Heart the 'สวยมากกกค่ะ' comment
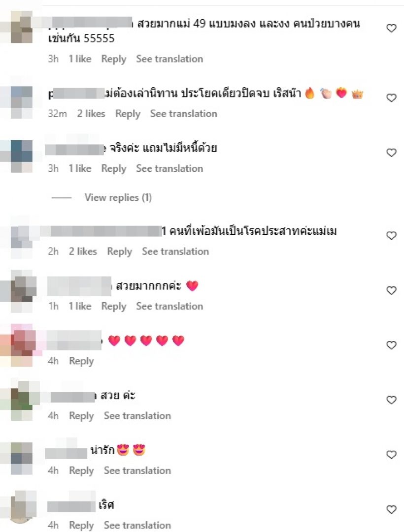The width and height of the screenshot is (404, 532). click(391, 291)
